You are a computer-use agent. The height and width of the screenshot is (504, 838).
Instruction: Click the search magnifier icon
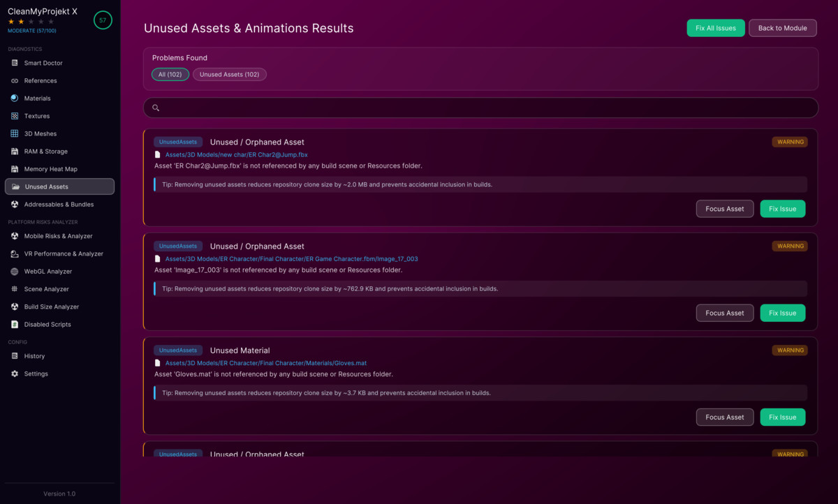click(156, 108)
